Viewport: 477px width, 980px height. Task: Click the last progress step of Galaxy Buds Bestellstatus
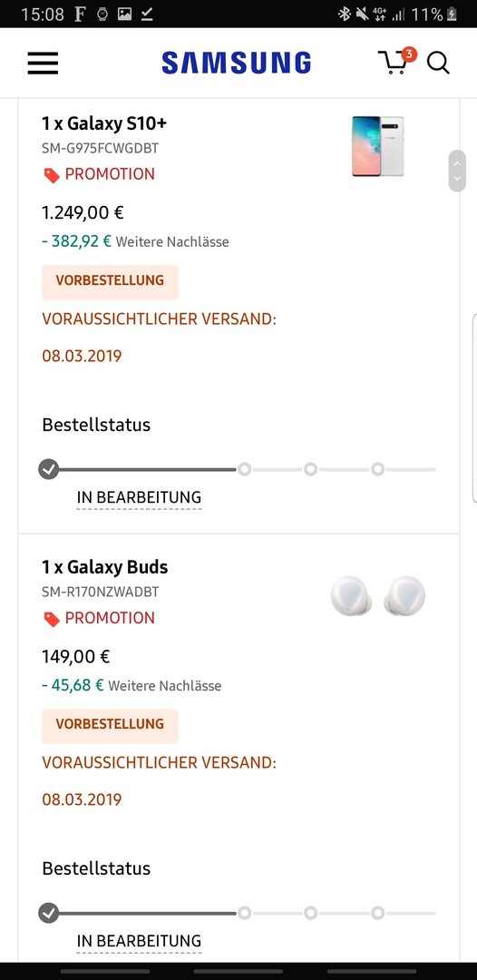pyautogui.click(x=378, y=913)
